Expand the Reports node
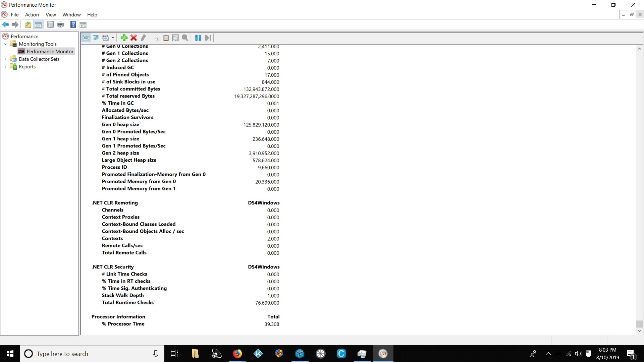Image resolution: width=644 pixels, height=362 pixels. pyautogui.click(x=5, y=67)
